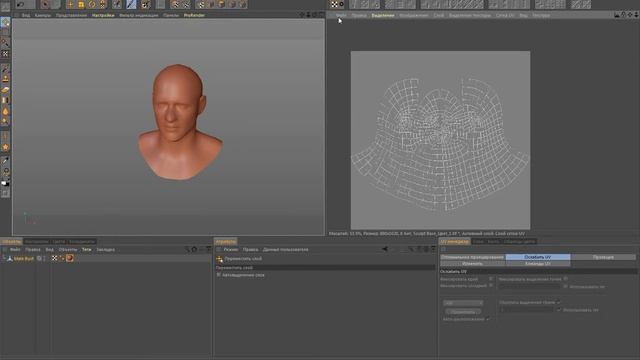Open the algorithm dropdown above Применить
This screenshot has height=360, width=640.
[463, 303]
